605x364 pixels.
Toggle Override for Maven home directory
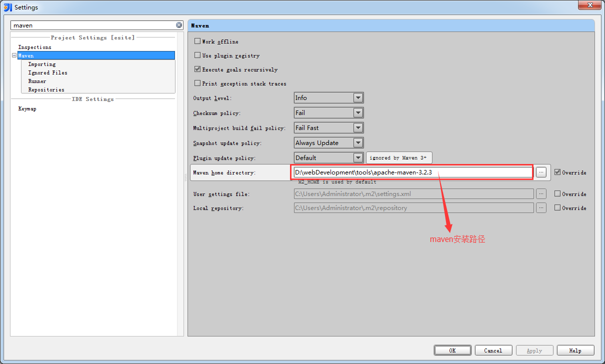[557, 172]
